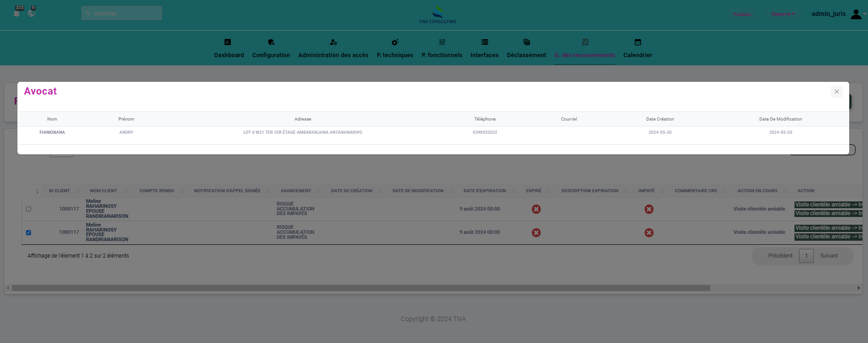Expand the Rapports dropdown

(783, 14)
